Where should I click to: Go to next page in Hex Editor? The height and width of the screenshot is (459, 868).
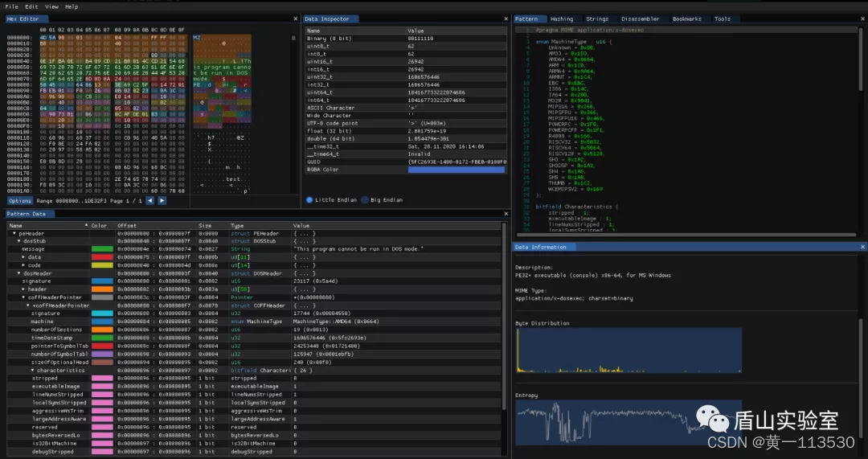(x=162, y=200)
